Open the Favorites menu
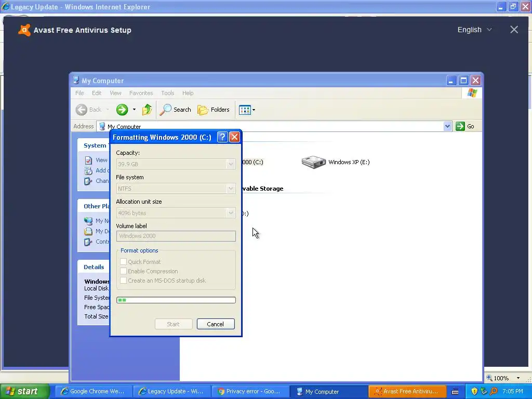Screen dimensions: 532x399 tap(141, 93)
